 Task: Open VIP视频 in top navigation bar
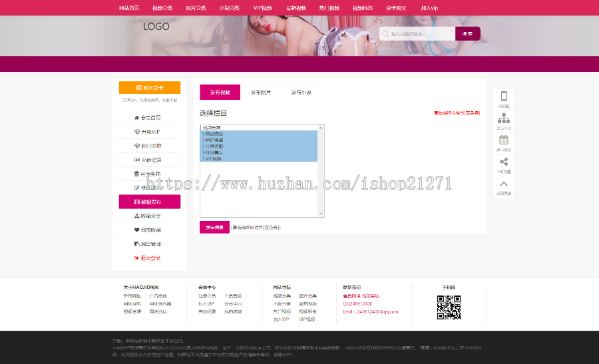tap(262, 7)
